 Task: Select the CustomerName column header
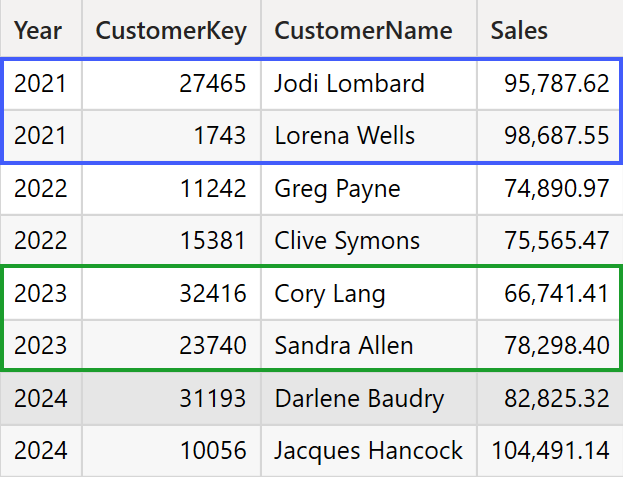(x=364, y=30)
